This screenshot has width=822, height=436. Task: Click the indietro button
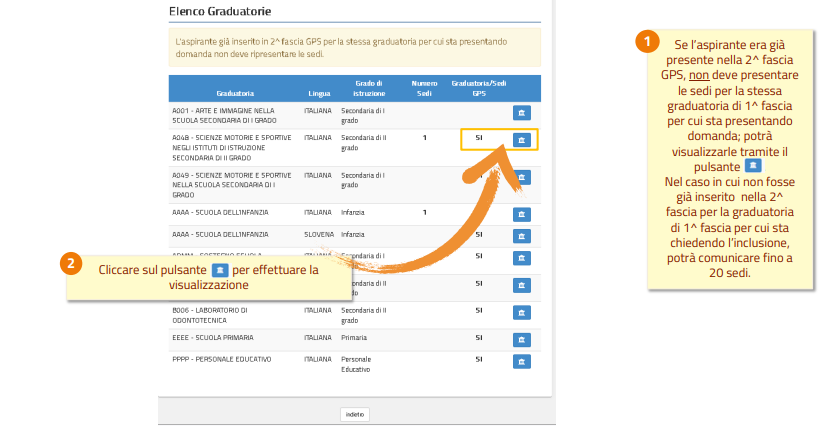pos(355,415)
